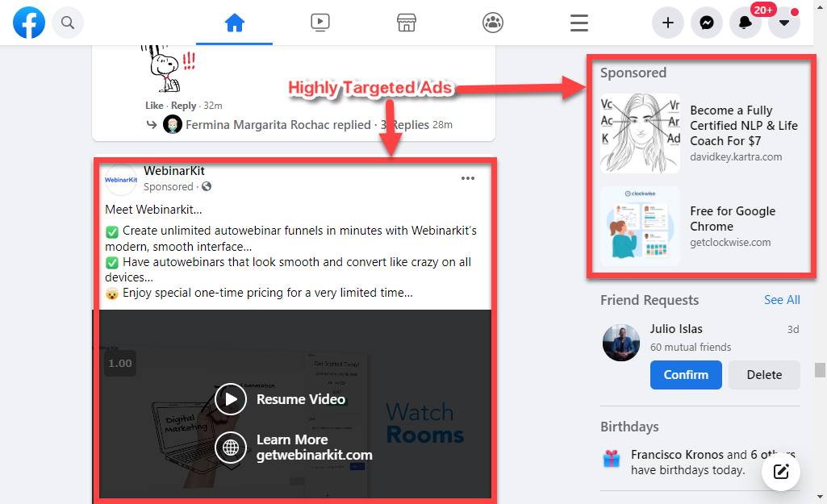The height and width of the screenshot is (504, 827).
Task: Click the new message compose button
Action: pos(780,471)
